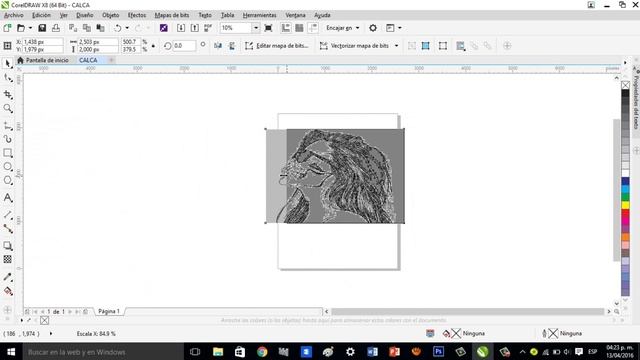The width and height of the screenshot is (640, 360).
Task: Click the Ninguna outline indicator
Action: [562, 333]
